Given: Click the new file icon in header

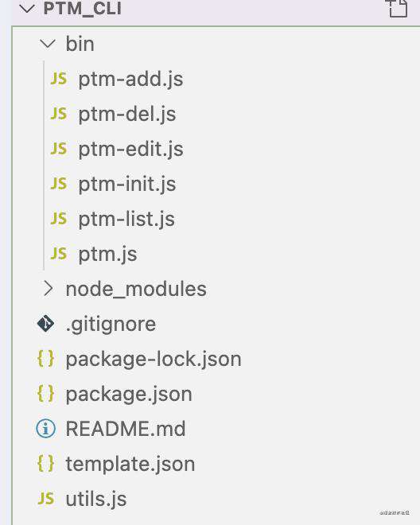Looking at the screenshot, I should [x=397, y=8].
